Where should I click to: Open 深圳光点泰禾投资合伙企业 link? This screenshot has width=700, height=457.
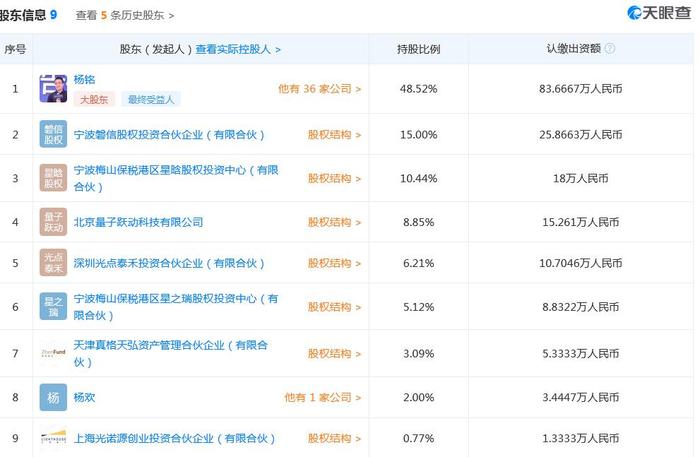[169, 263]
